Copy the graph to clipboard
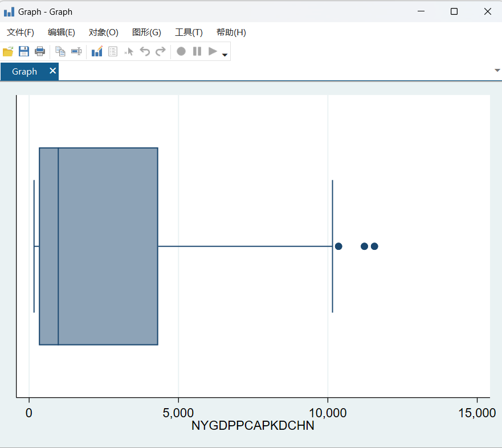The width and height of the screenshot is (502, 448). (60, 52)
